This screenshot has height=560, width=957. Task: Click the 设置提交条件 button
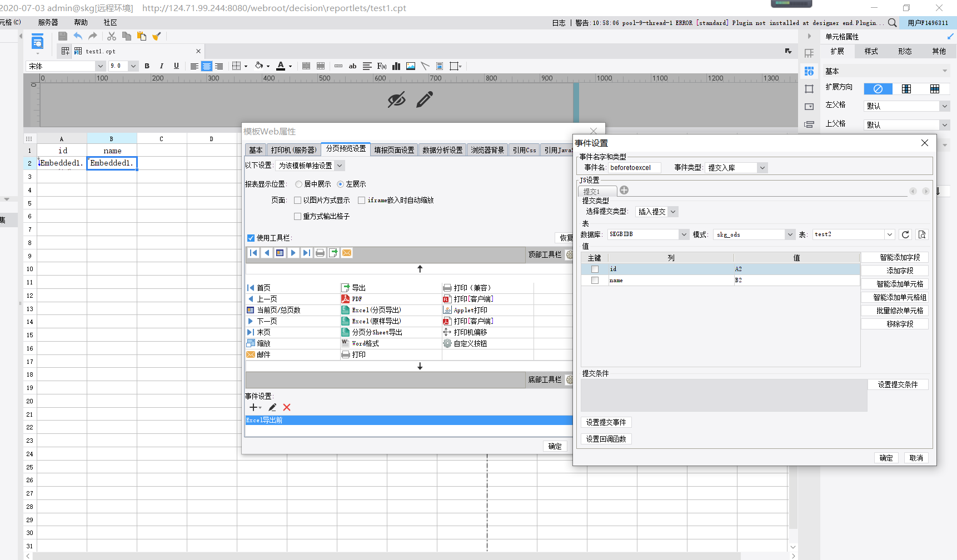(x=898, y=384)
